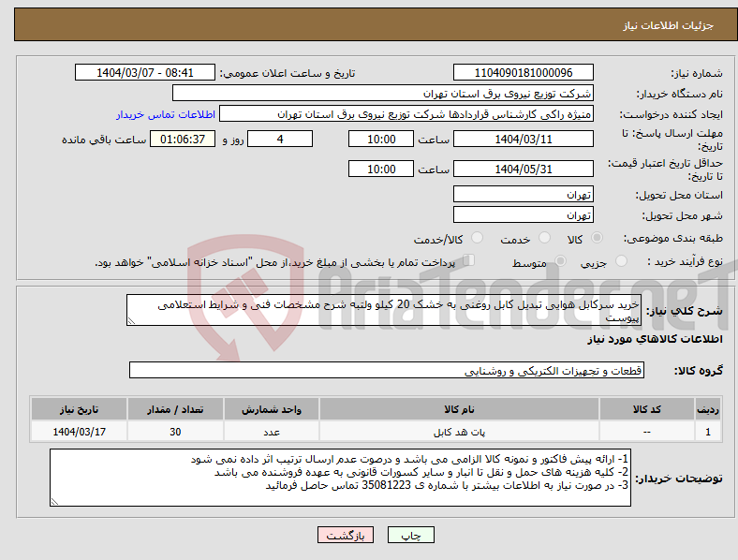Click the واحد شمارش column header
The height and width of the screenshot is (560, 738).
pyautogui.click(x=272, y=409)
